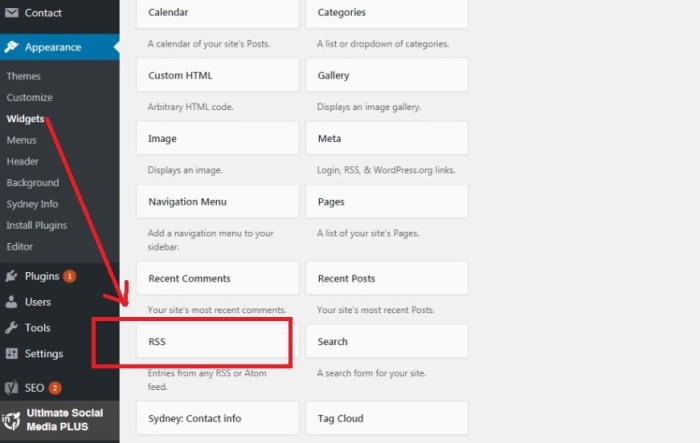700x443 pixels.
Task: Expand the Calendar widget
Action: [x=218, y=13]
